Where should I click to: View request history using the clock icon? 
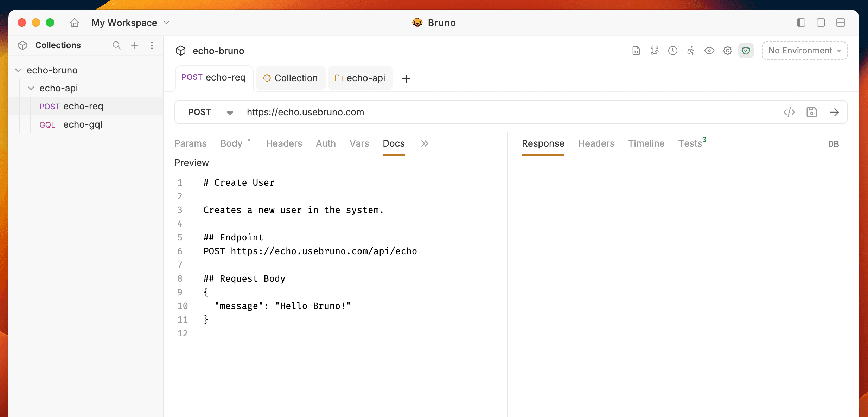pyautogui.click(x=672, y=51)
